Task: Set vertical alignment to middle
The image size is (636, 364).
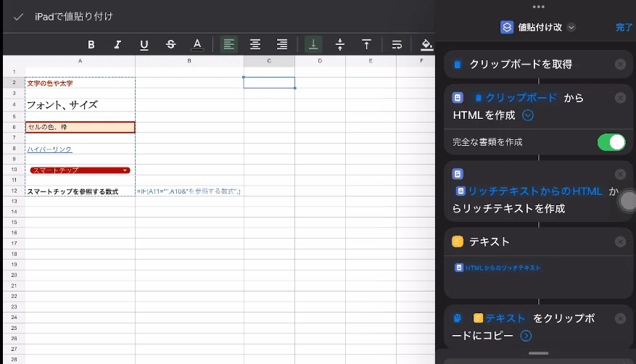Action: [x=340, y=44]
